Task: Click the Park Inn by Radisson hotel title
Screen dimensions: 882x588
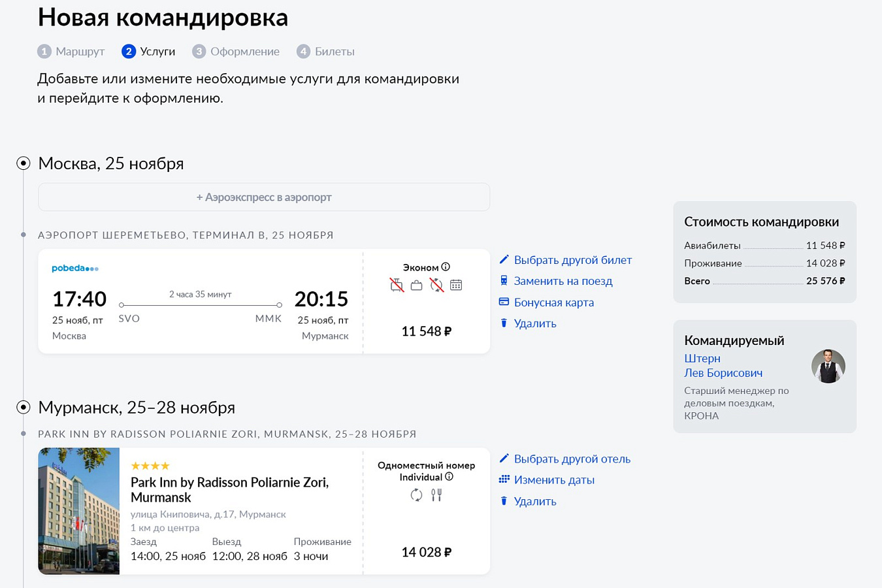Action: click(229, 489)
